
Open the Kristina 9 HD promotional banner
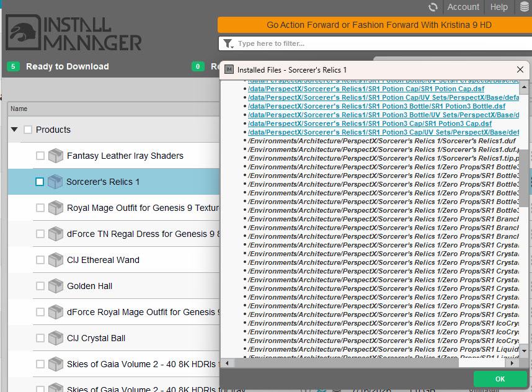(x=375, y=25)
